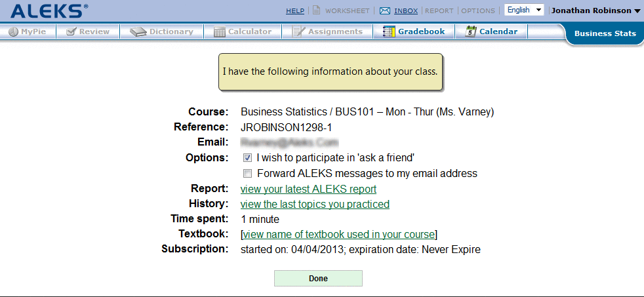Click the Calendar icon
Image resolution: width=644 pixels, height=297 pixels.
(x=471, y=31)
